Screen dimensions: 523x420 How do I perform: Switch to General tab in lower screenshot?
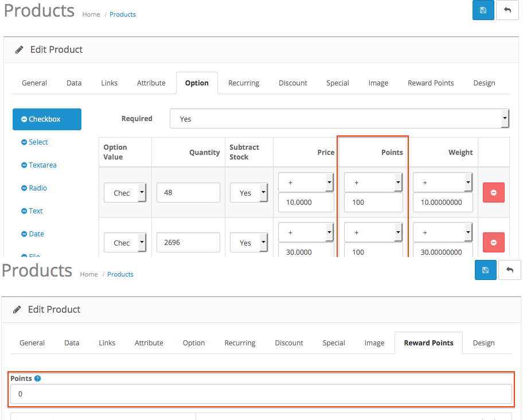(32, 343)
